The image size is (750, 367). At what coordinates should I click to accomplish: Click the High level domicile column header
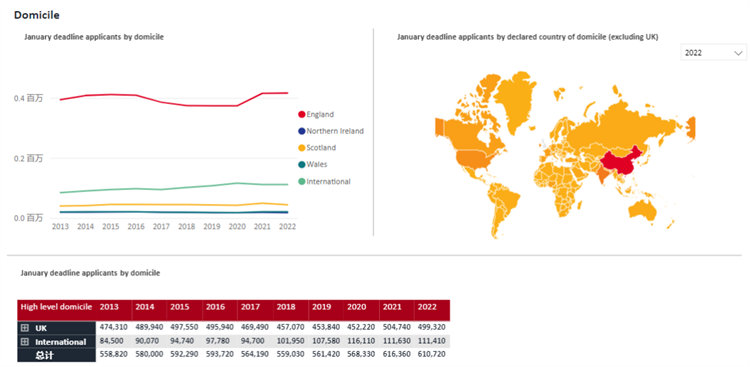tap(56, 307)
